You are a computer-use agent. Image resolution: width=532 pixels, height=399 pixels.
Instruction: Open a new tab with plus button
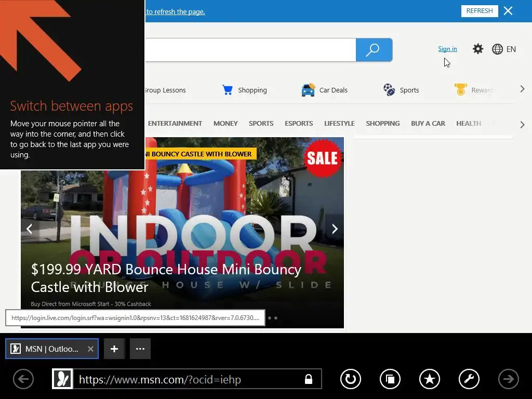point(114,349)
